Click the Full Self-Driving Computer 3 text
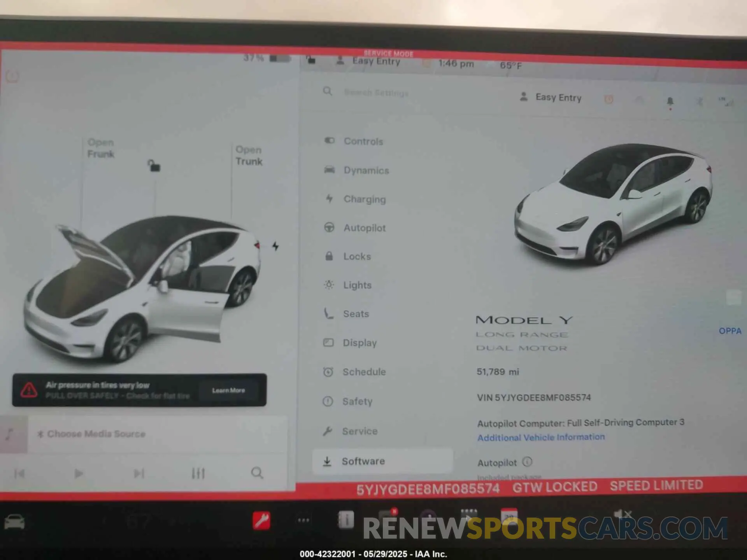Image resolution: width=747 pixels, height=560 pixels. [x=626, y=422]
